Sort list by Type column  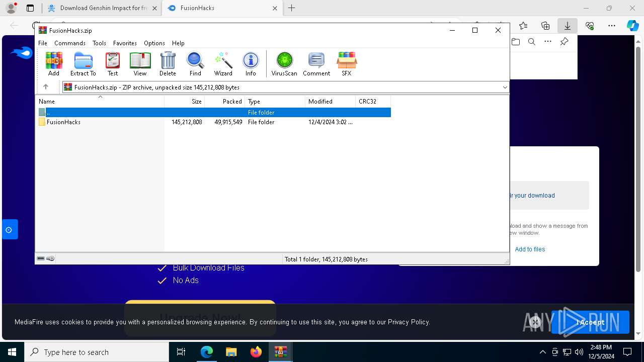[275, 102]
